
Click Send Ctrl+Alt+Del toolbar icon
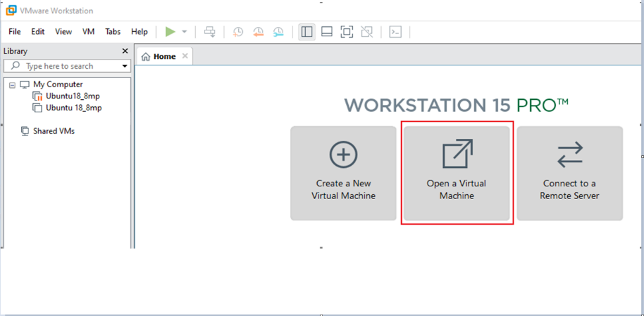pyautogui.click(x=210, y=32)
